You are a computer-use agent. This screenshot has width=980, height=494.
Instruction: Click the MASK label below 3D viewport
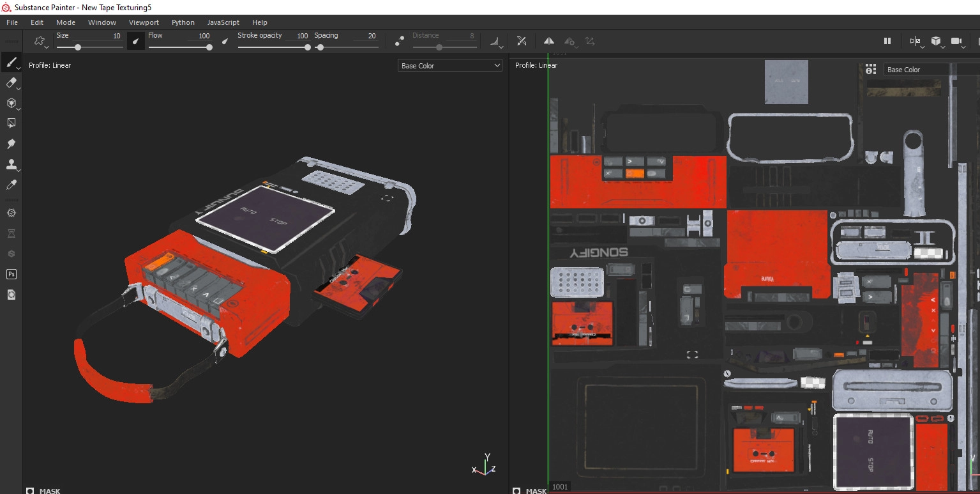[x=50, y=490]
